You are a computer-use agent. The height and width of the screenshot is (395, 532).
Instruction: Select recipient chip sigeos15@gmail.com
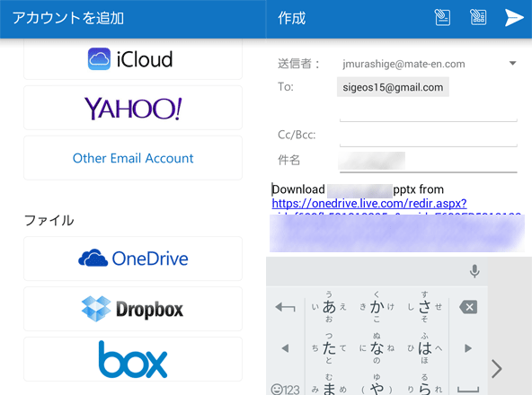click(393, 87)
